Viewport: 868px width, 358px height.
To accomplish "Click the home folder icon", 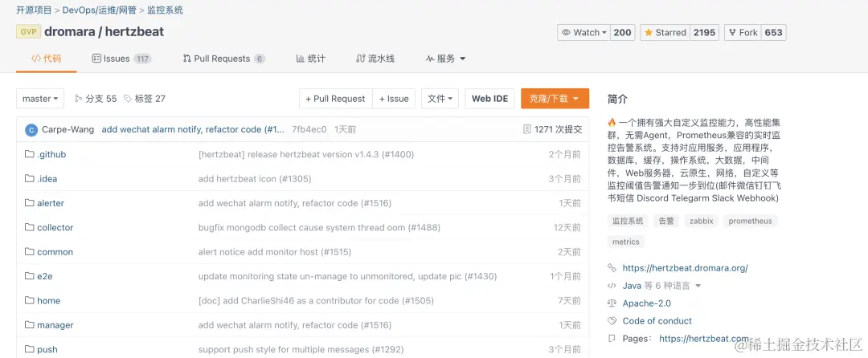I will [30, 300].
